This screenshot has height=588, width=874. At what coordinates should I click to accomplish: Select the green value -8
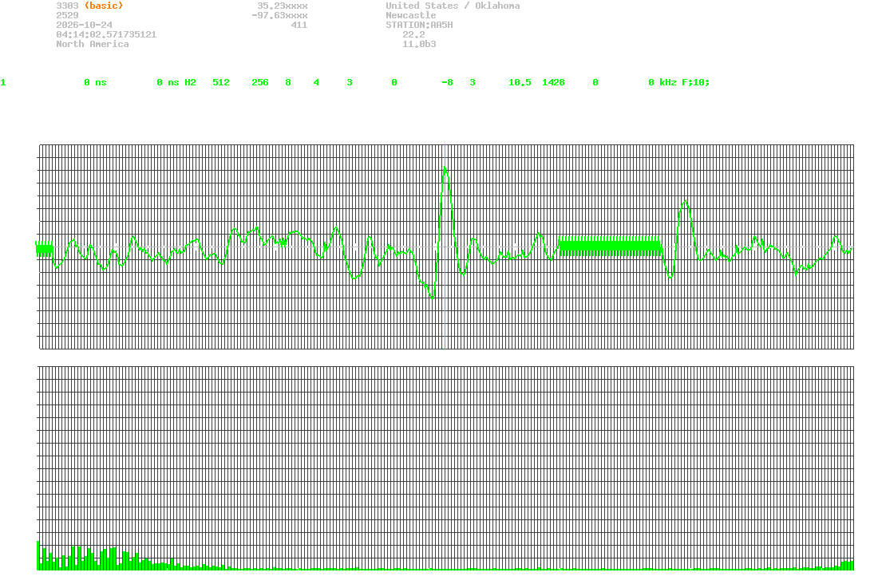click(x=447, y=82)
